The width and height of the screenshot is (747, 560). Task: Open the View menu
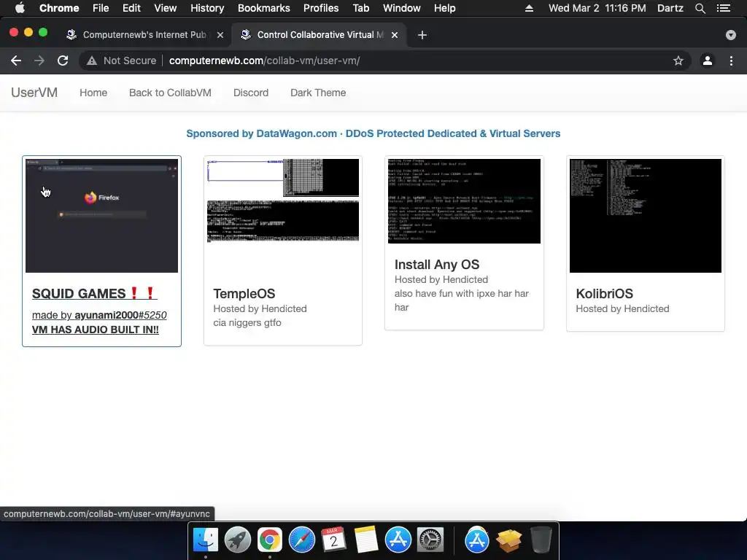coord(166,8)
